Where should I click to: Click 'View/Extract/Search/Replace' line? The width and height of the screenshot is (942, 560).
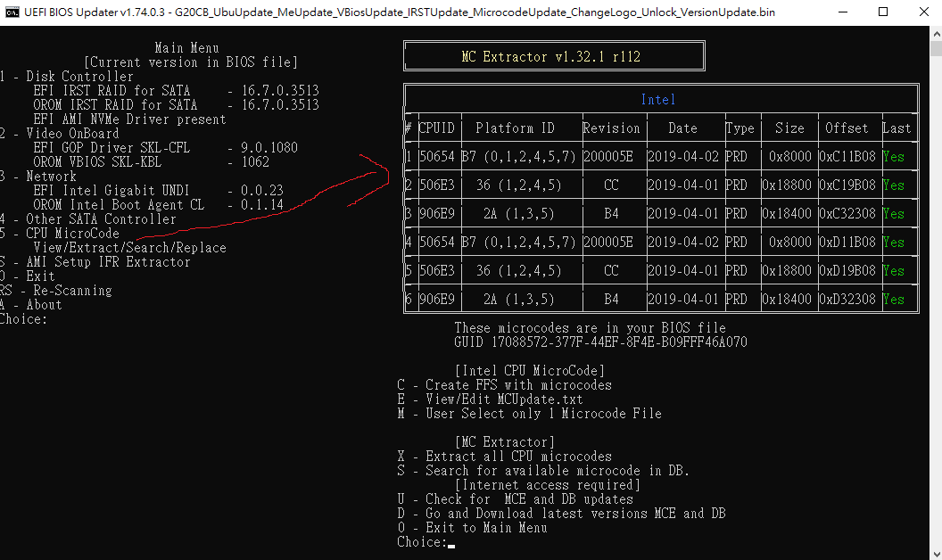pos(129,248)
